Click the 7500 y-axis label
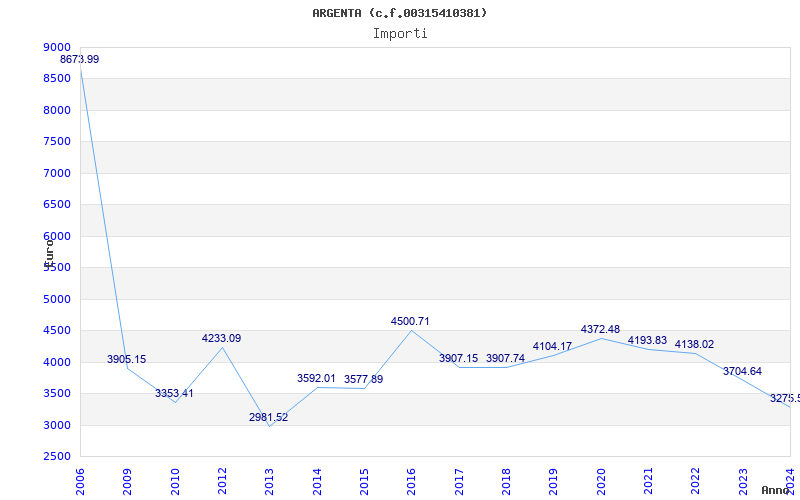 point(57,141)
